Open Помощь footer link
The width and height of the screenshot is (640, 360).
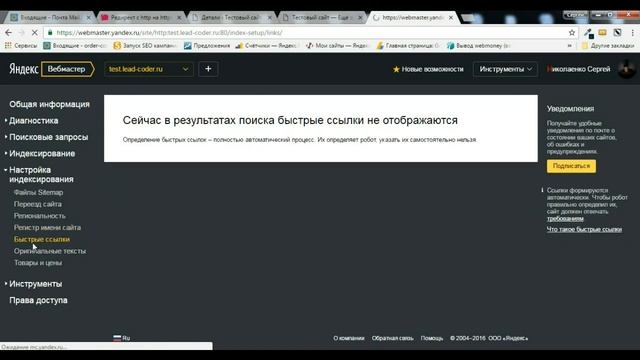coord(432,338)
